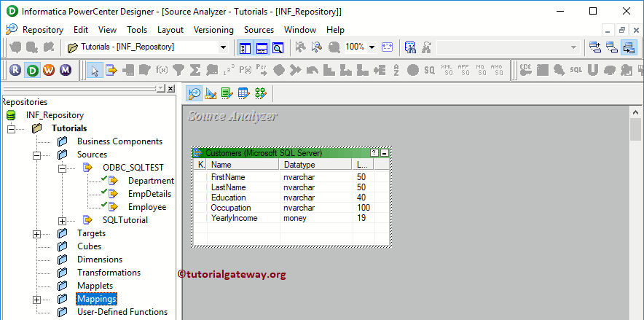Toggle the Overview window magnifier icon

click(x=278, y=47)
